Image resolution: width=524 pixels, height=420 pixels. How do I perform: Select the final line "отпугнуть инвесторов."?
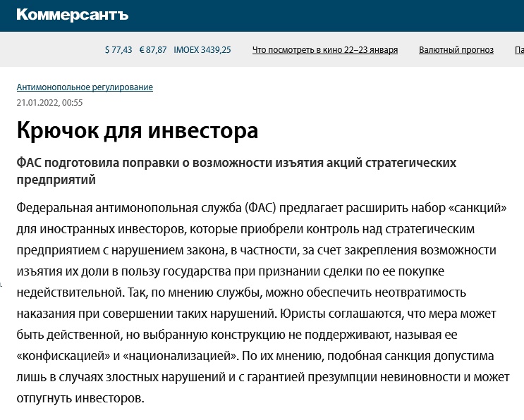80,398
